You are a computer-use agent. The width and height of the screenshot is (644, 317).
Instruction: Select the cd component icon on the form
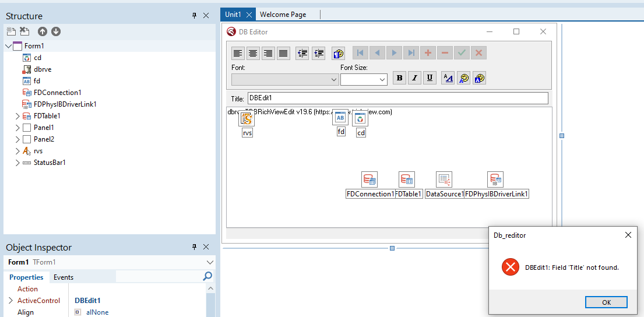360,119
